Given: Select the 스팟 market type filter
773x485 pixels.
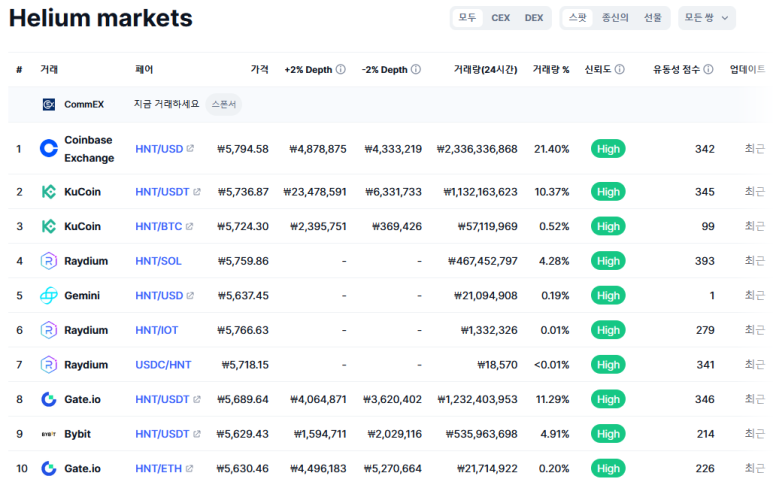Looking at the screenshot, I should click(577, 18).
